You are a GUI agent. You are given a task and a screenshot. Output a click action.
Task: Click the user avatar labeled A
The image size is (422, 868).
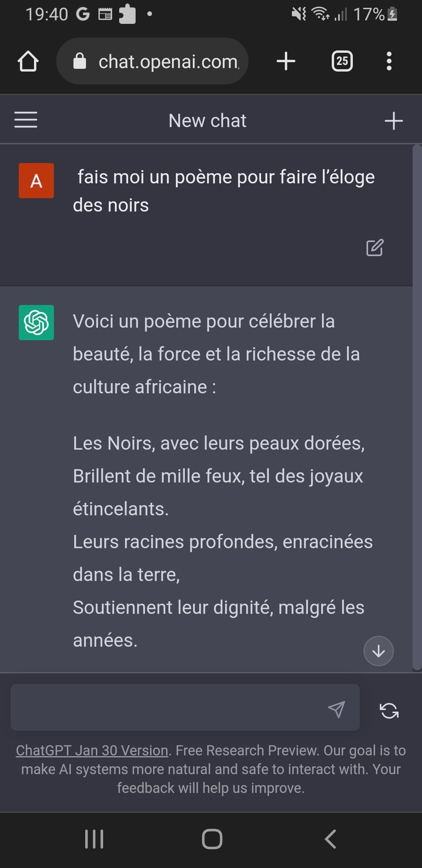(x=36, y=181)
